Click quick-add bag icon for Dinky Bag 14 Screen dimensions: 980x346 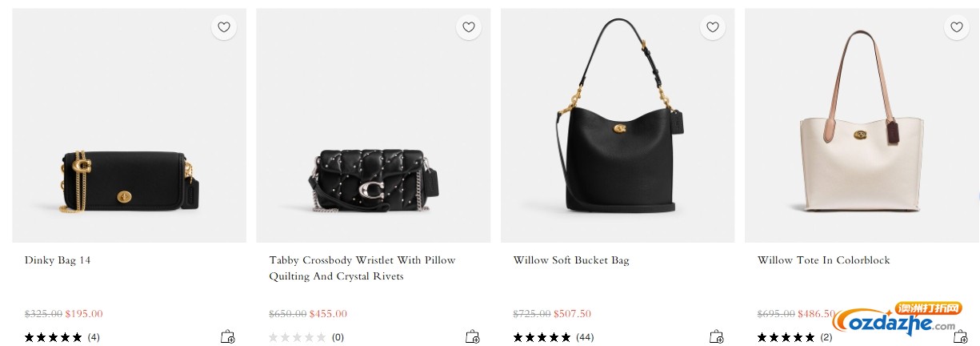(x=228, y=337)
